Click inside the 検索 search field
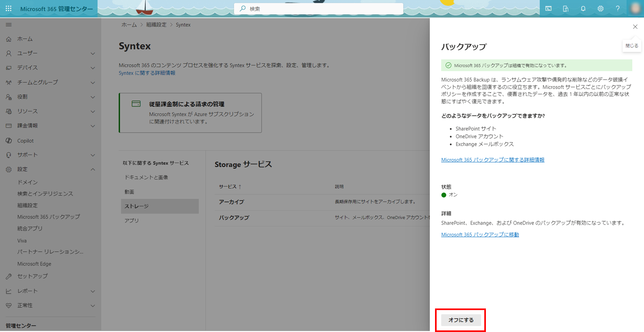The image size is (644, 332). [x=318, y=8]
